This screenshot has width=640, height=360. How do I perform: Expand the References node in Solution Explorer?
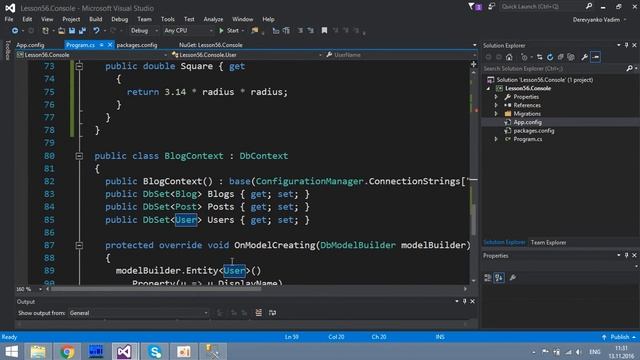(496, 105)
